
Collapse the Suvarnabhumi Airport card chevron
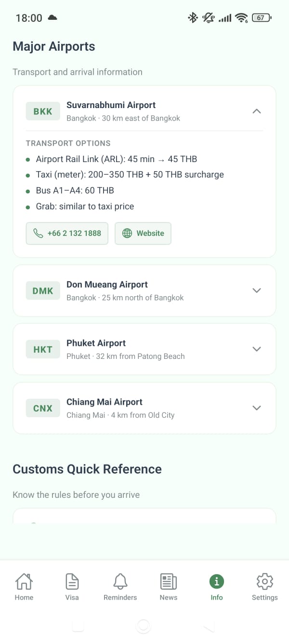(257, 111)
